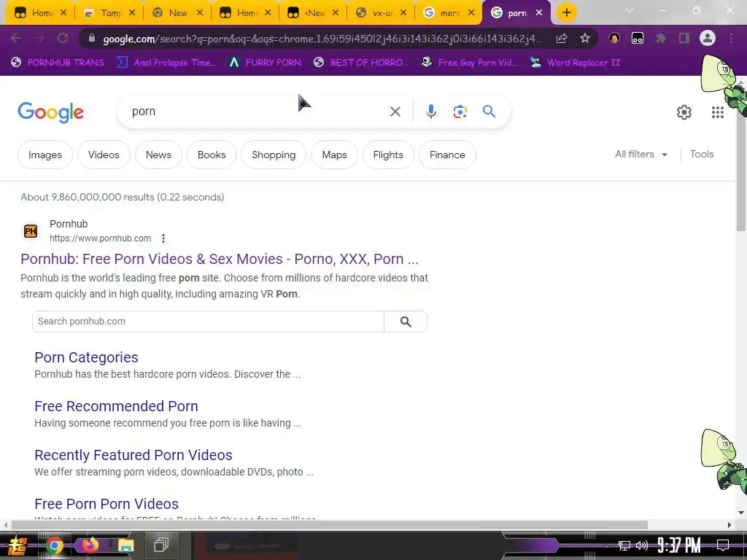
Task: Open the clock showing 9:37 PM
Action: pos(679,545)
